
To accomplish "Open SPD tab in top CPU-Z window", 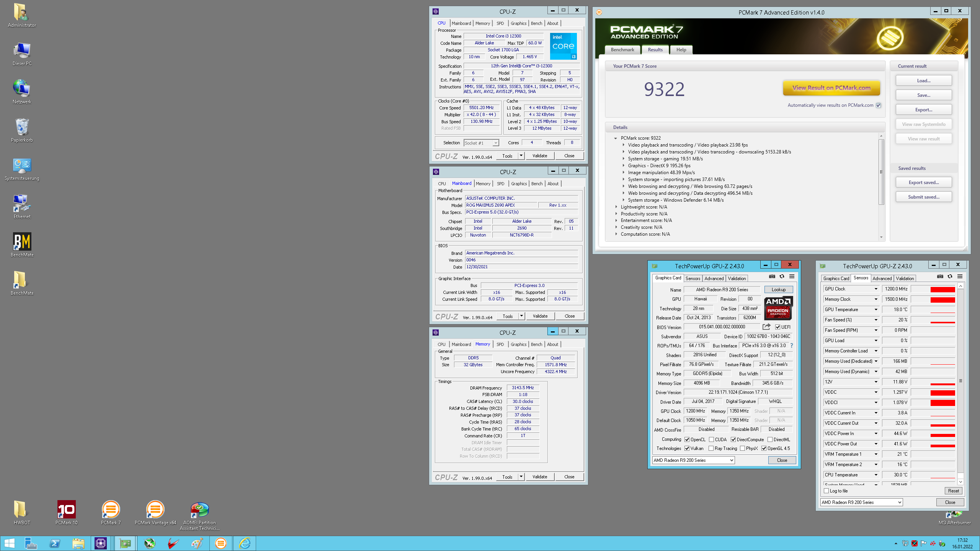I will (500, 23).
